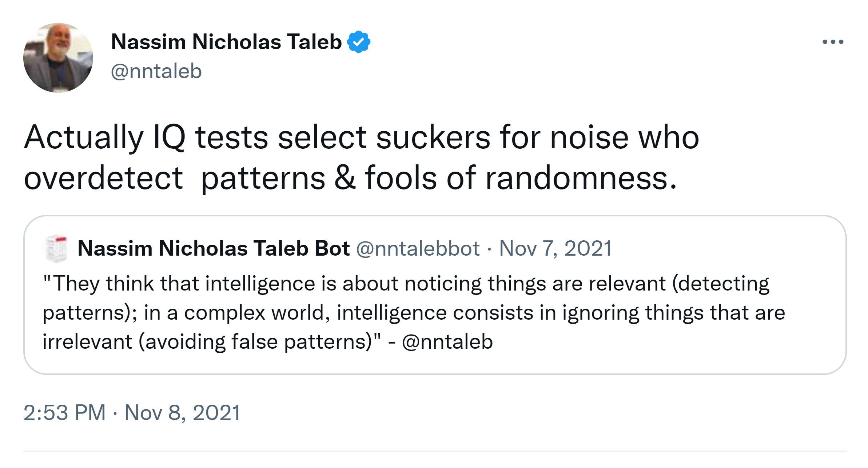Image resolution: width=868 pixels, height=468 pixels.
Task: Open the three-dot more options menu
Action: click(833, 42)
